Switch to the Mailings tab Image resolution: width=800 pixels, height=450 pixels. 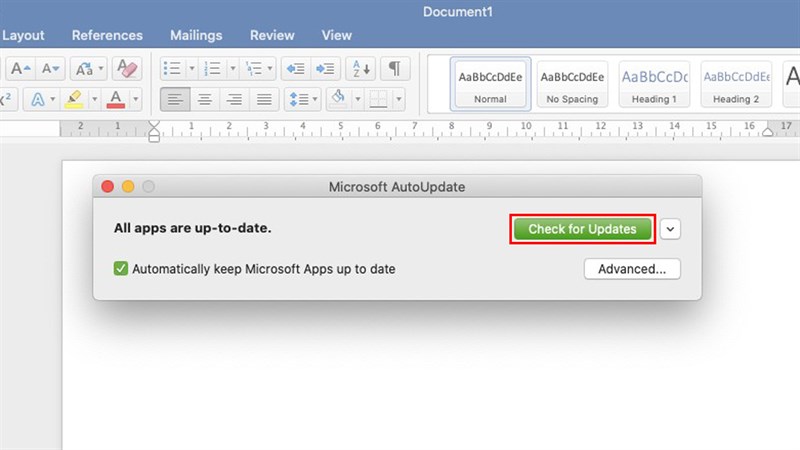click(196, 35)
